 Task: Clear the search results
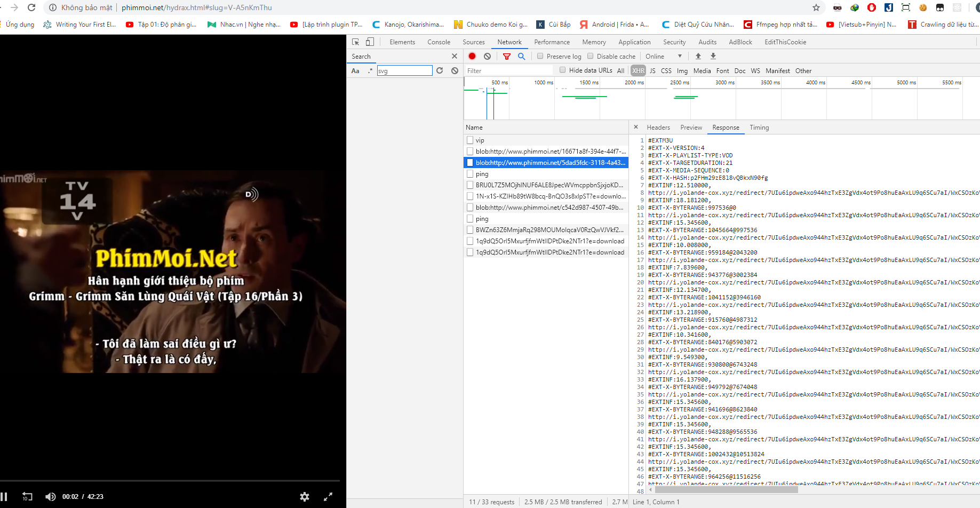point(455,70)
